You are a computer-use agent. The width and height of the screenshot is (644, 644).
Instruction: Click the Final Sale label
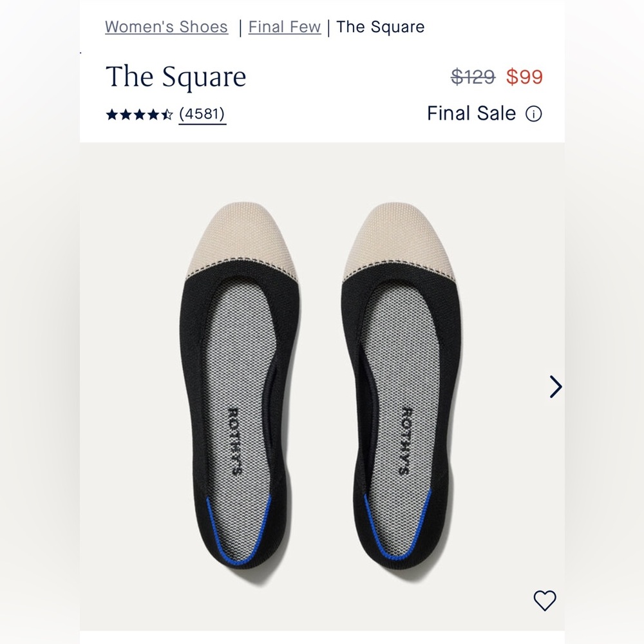(471, 114)
